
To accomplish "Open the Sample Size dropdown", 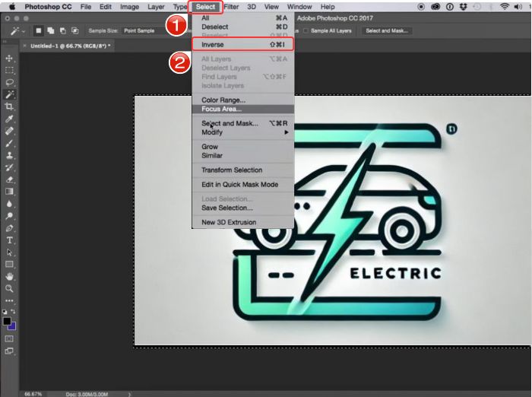I will [144, 31].
